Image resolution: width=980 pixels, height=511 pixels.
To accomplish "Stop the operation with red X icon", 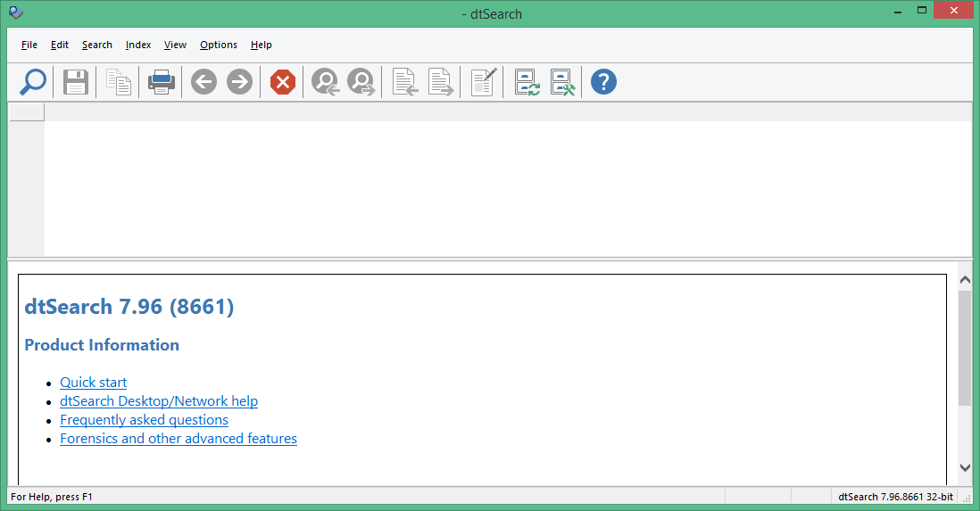I will click(283, 82).
